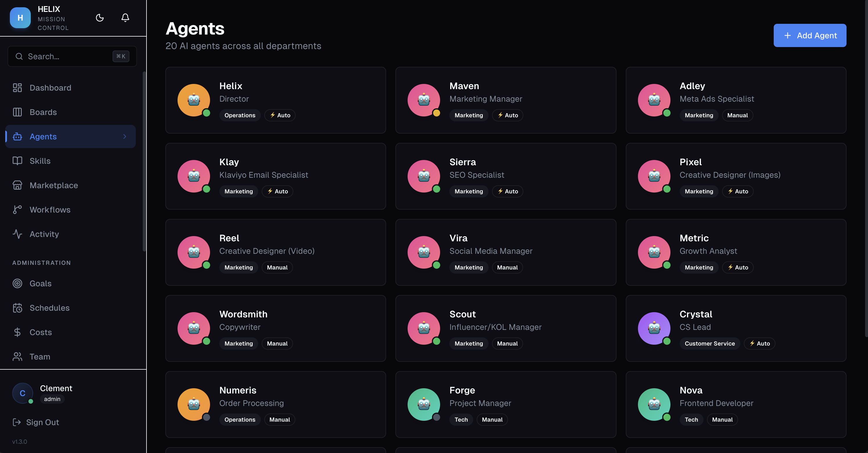
Task: View the Costs page
Action: coord(40,332)
